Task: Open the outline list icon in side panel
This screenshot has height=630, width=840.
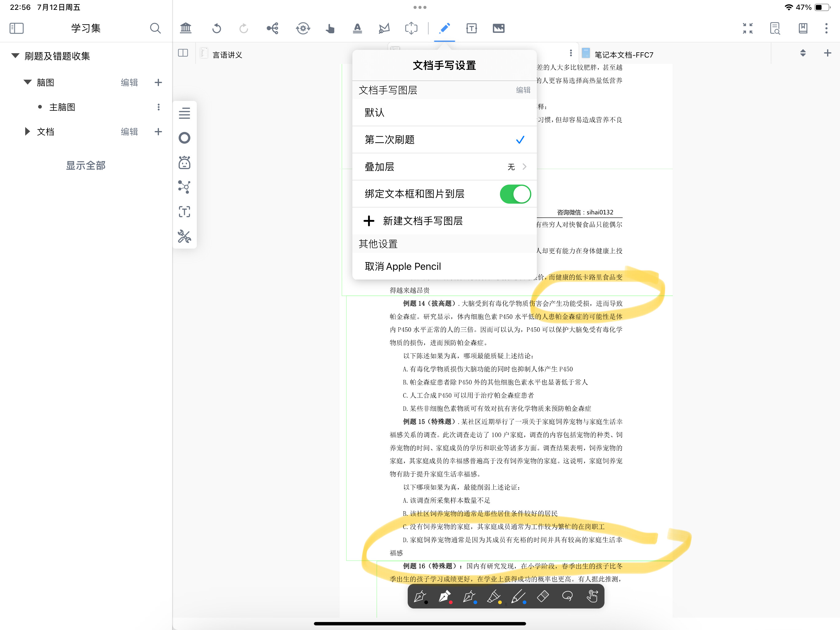Action: pyautogui.click(x=184, y=113)
